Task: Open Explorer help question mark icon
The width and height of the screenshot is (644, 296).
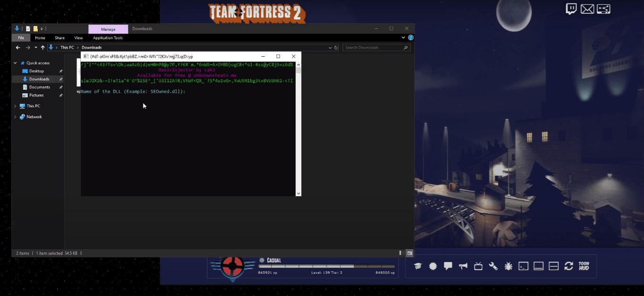Action: tap(411, 38)
